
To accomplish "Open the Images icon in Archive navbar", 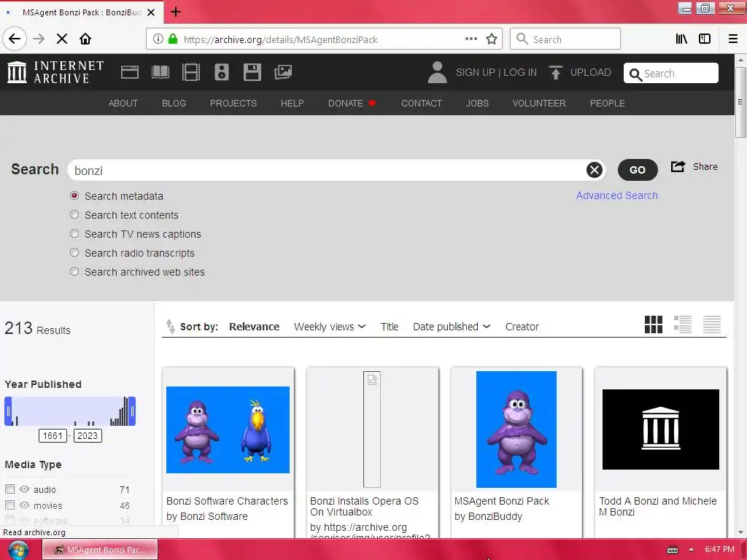I will tap(283, 72).
